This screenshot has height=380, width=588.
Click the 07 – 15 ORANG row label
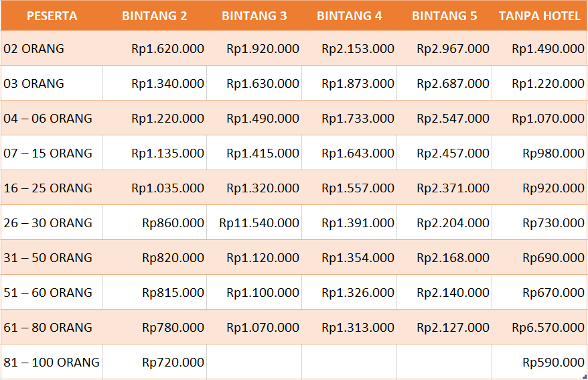coord(48,153)
